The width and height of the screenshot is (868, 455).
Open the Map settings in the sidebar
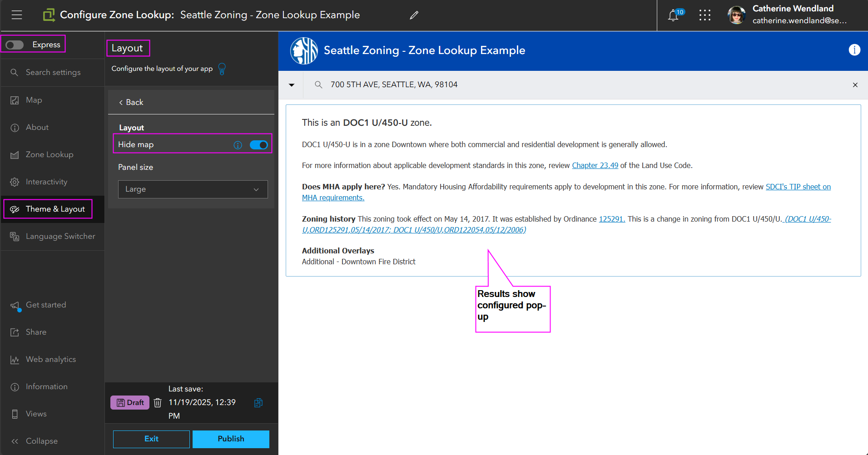point(34,100)
